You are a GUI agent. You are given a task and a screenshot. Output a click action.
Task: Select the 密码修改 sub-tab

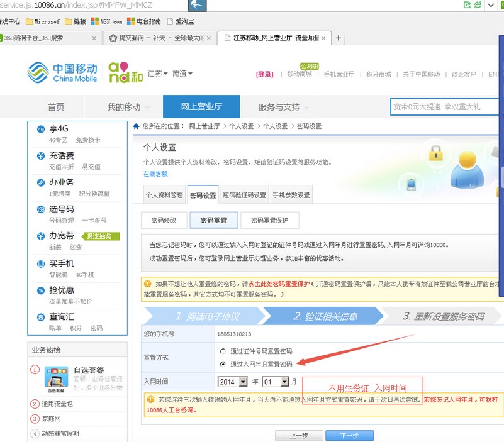coord(164,220)
